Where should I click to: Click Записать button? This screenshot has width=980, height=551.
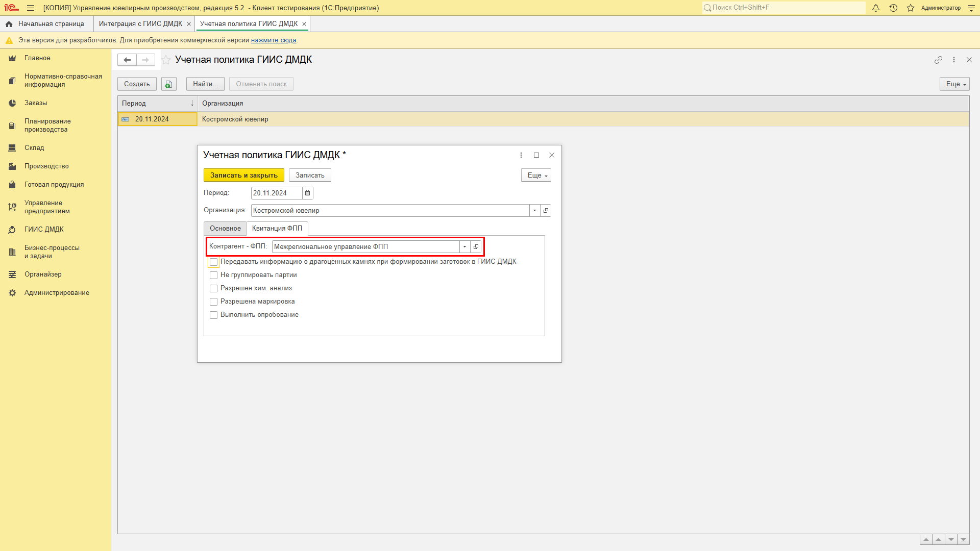(x=310, y=175)
